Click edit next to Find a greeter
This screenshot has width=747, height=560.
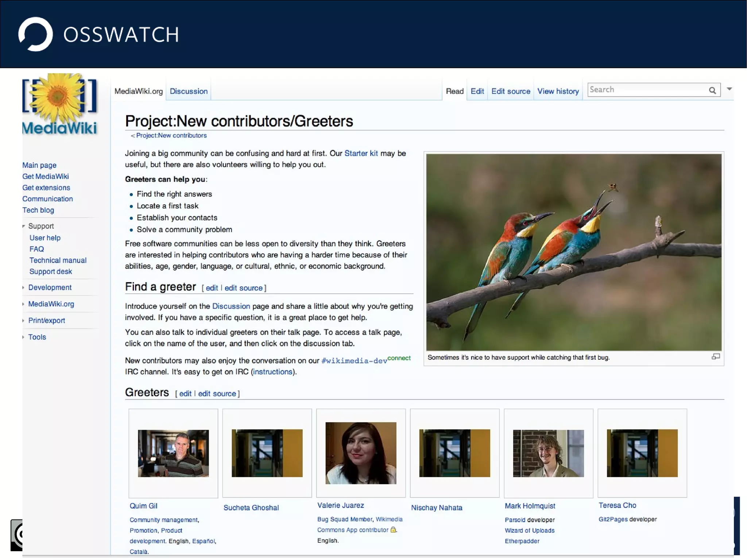(x=212, y=288)
